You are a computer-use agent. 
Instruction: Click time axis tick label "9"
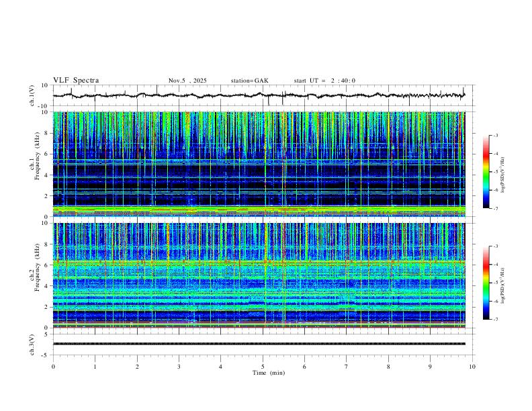coord(430,367)
